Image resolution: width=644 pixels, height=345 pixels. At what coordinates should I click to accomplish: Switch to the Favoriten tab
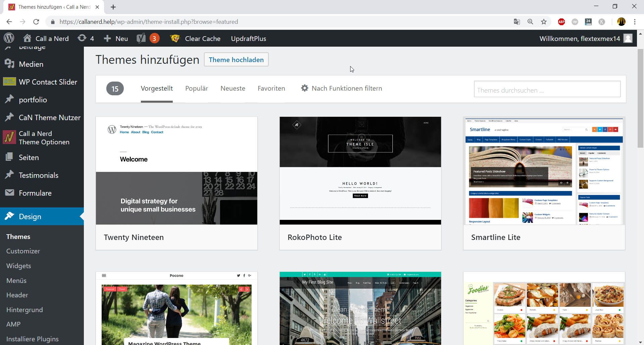click(x=271, y=88)
